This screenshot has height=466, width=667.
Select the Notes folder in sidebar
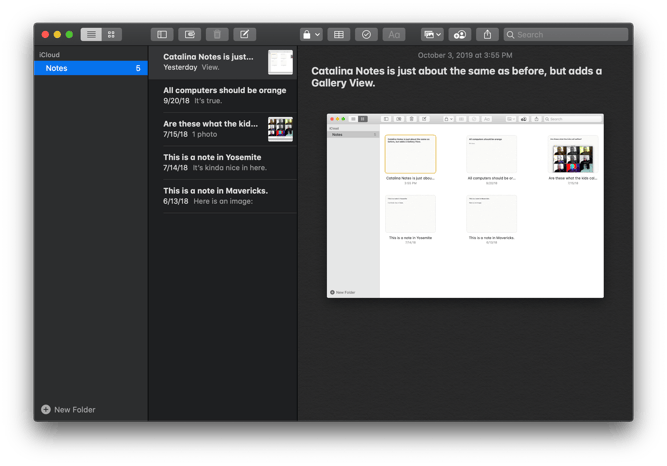tap(91, 68)
